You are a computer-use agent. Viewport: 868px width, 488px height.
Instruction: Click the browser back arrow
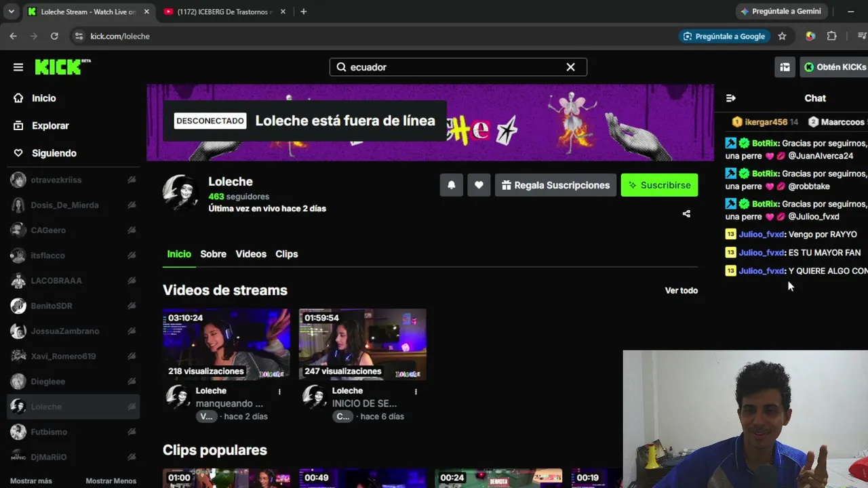[14, 36]
